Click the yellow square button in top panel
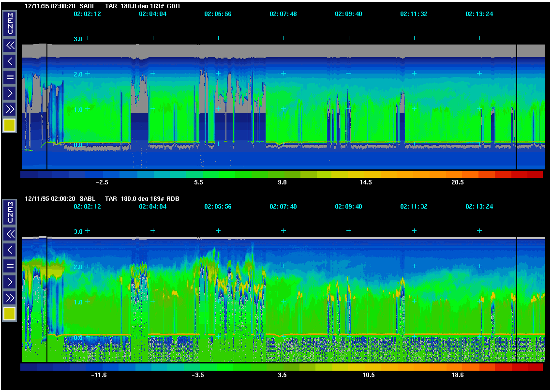 pos(10,126)
